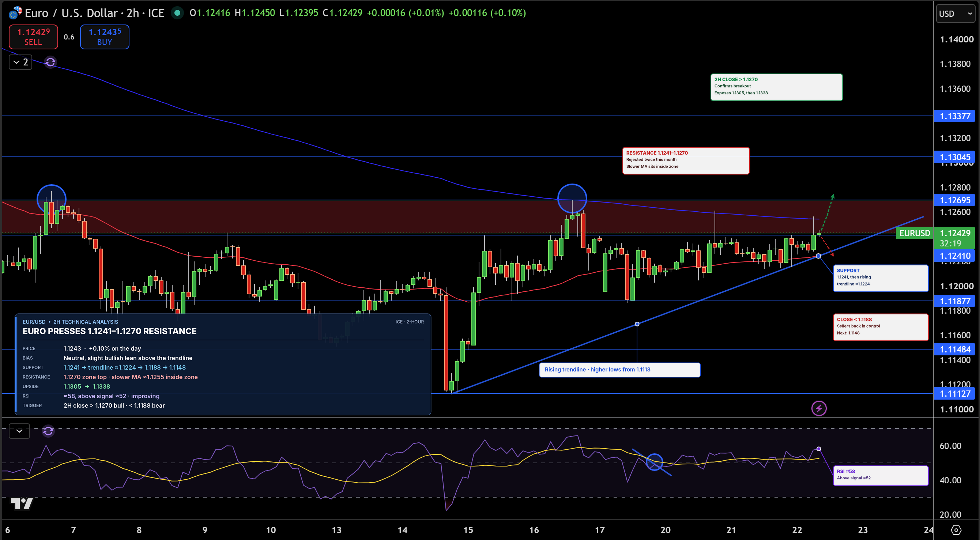The height and width of the screenshot is (540, 980).
Task: Click the blue circle on the day 16 peak
Action: 572,199
